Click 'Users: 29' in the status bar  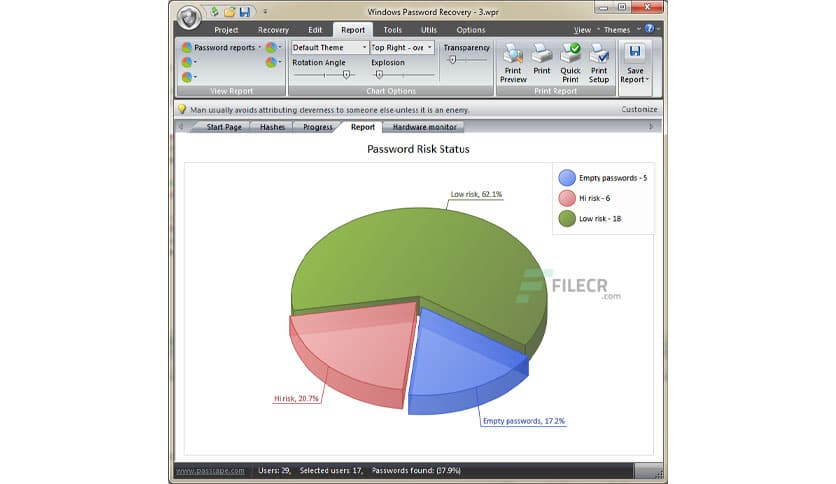[275, 471]
